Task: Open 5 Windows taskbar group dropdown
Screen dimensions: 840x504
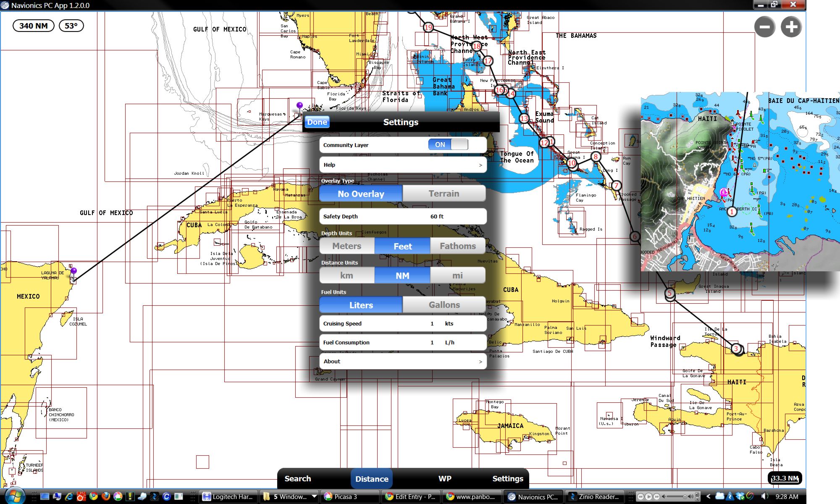Action: pos(314,496)
